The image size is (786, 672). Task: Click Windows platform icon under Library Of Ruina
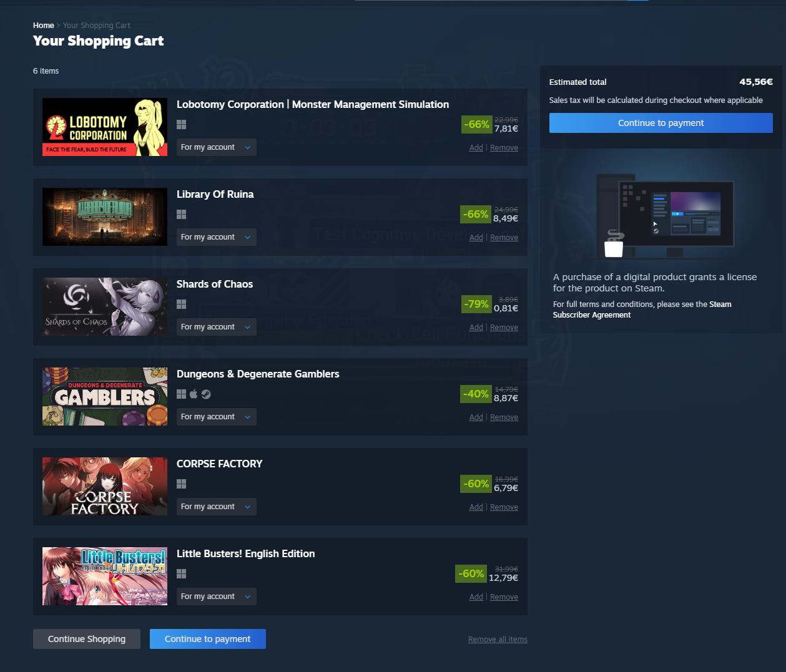(182, 215)
